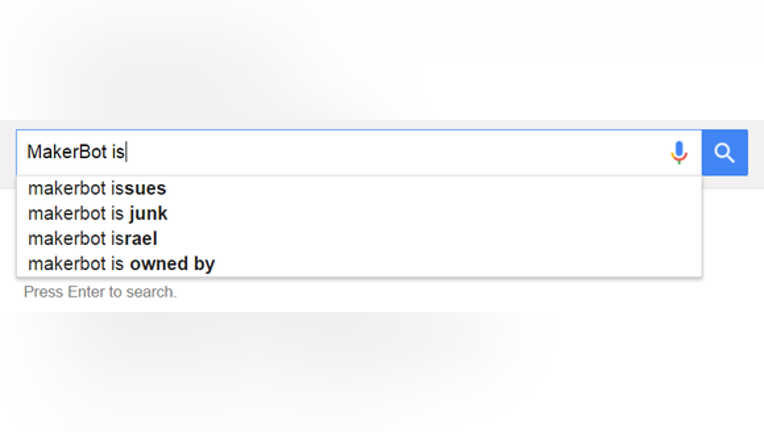Screen dimensions: 764x432
Task: Click the bold 'owned by' suggestion text
Action: tap(172, 264)
